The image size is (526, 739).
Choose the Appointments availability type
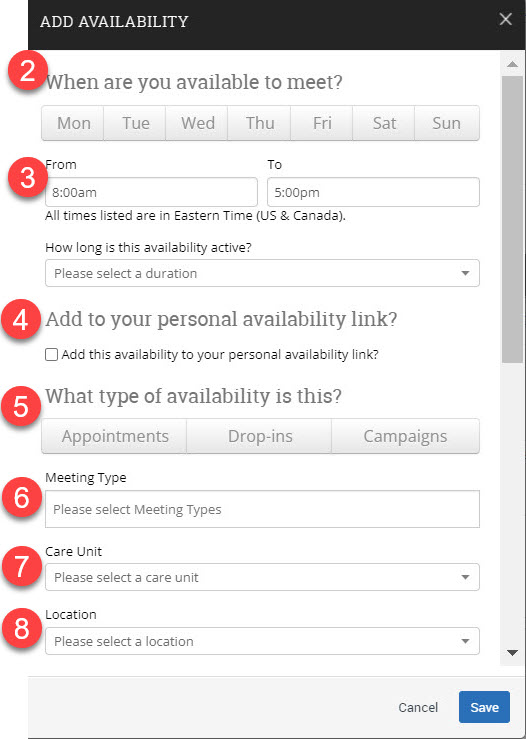[x=115, y=436]
